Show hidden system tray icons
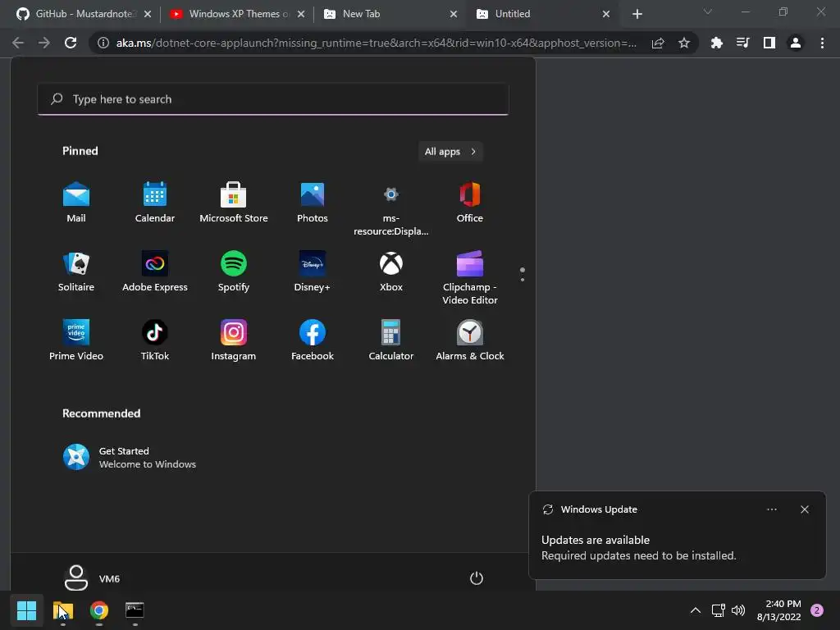The width and height of the screenshot is (840, 630). (696, 610)
